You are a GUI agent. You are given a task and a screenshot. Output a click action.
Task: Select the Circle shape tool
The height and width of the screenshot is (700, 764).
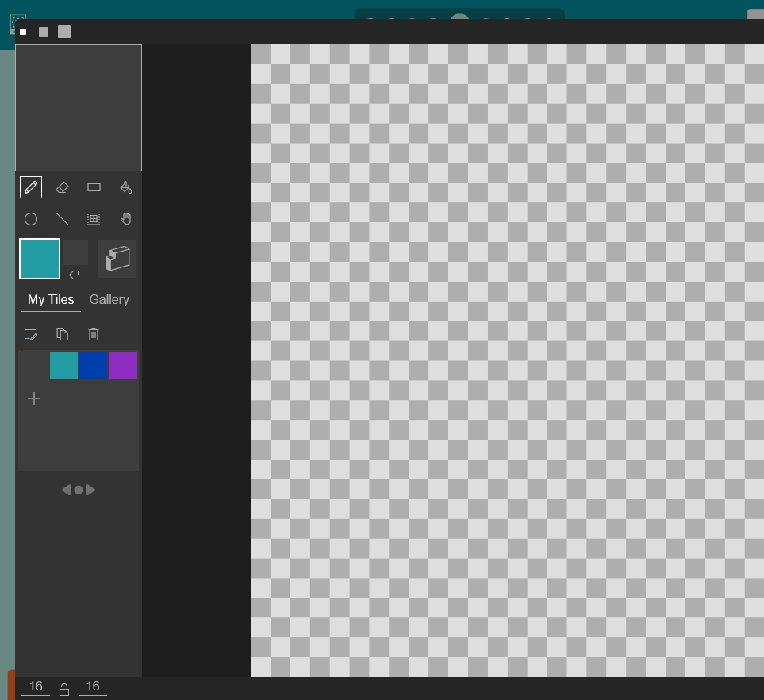coord(31,219)
